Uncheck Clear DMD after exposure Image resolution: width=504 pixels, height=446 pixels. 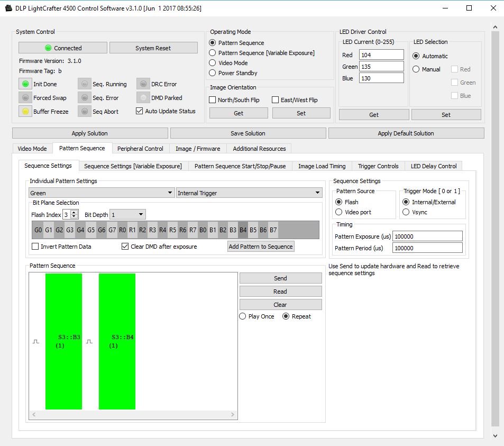coord(125,245)
